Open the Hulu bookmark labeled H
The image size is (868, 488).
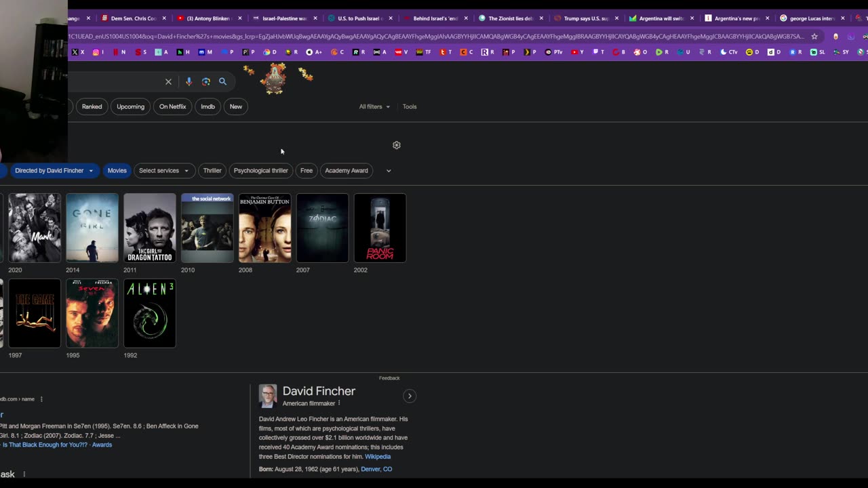click(183, 52)
